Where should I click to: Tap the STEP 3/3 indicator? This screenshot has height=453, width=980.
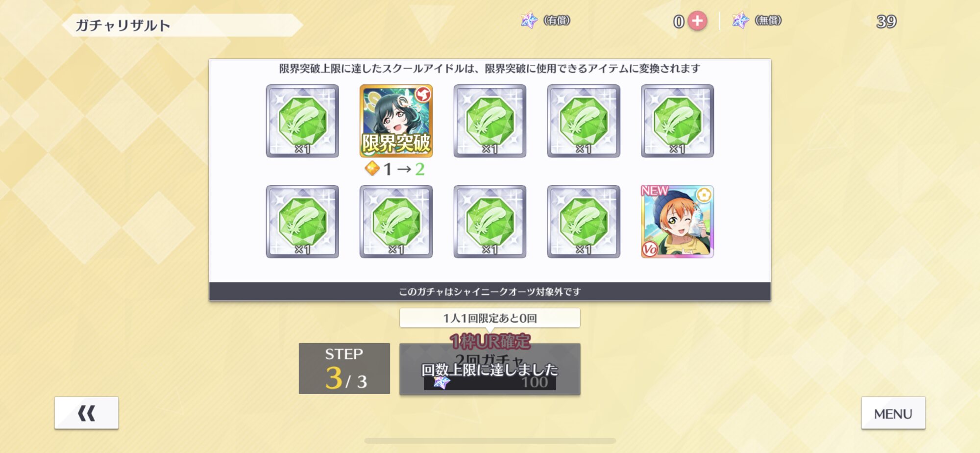344,369
